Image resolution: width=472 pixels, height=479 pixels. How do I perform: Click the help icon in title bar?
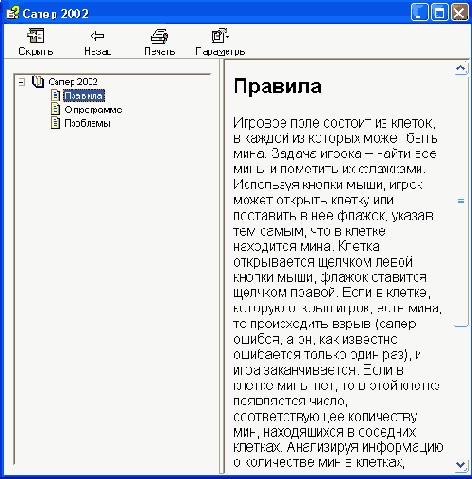click(12, 13)
